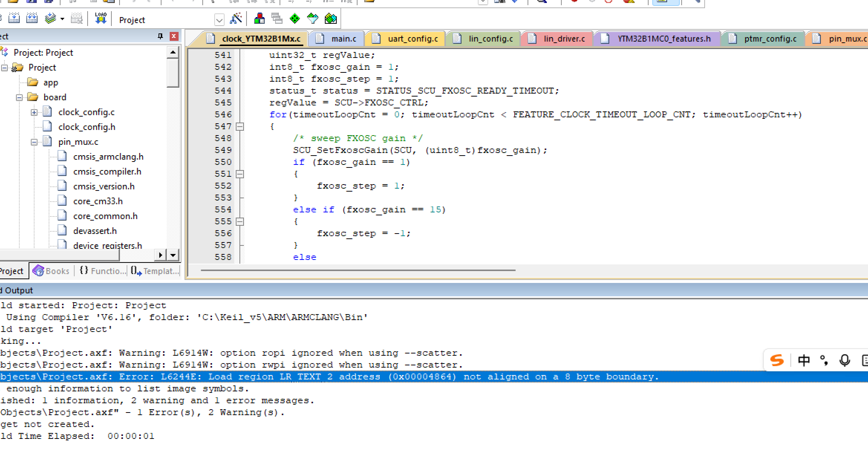Click the Build target icon

tap(14, 18)
